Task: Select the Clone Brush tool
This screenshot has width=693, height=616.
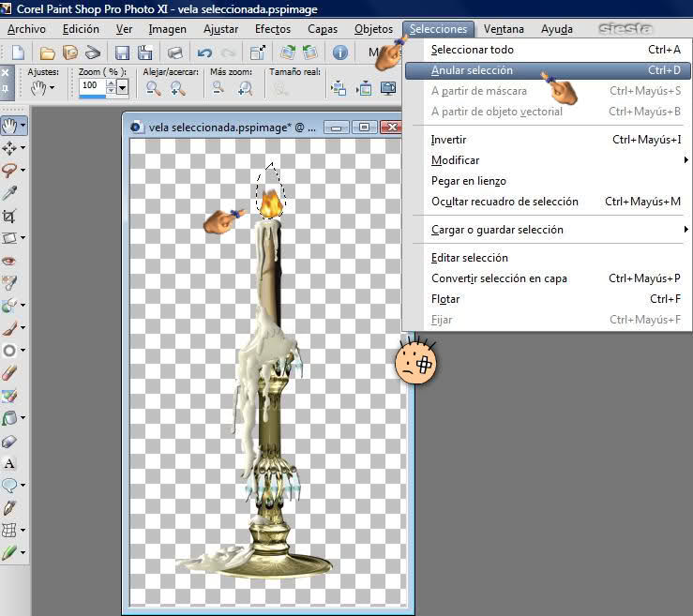Action: click(x=9, y=305)
